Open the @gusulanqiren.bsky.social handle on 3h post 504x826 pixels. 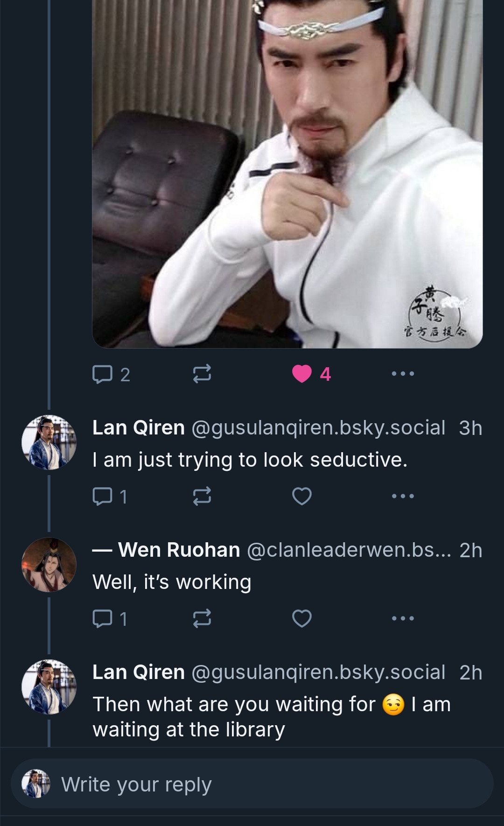point(318,428)
